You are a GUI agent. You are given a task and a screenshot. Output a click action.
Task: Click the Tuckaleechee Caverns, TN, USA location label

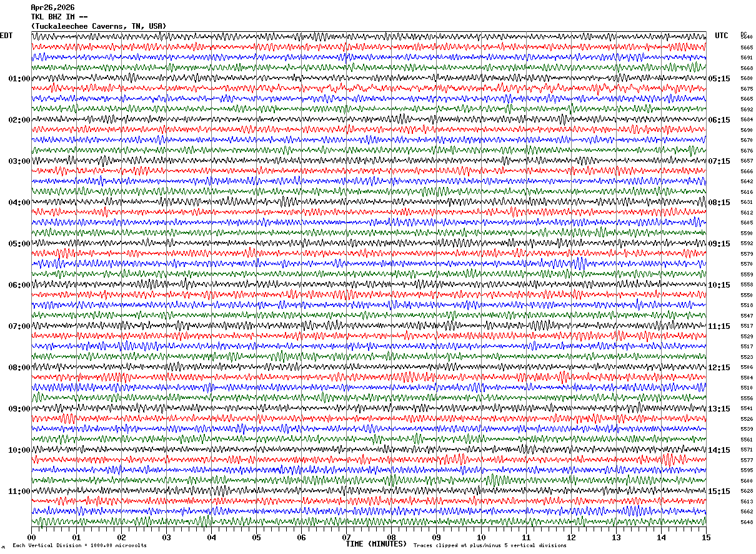coord(99,26)
